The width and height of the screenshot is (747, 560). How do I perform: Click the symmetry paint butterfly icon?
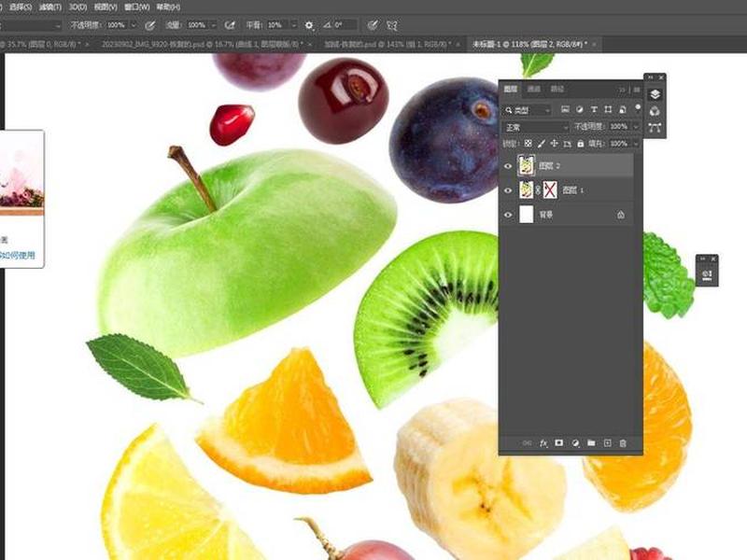point(391,25)
